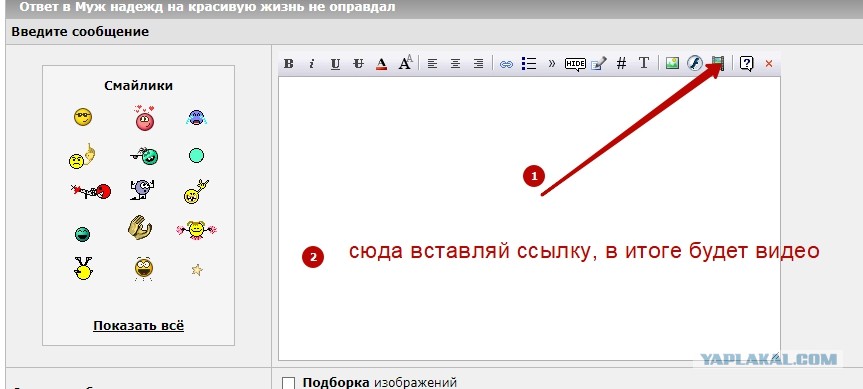
Task: Open the font color picker
Action: tap(381, 64)
